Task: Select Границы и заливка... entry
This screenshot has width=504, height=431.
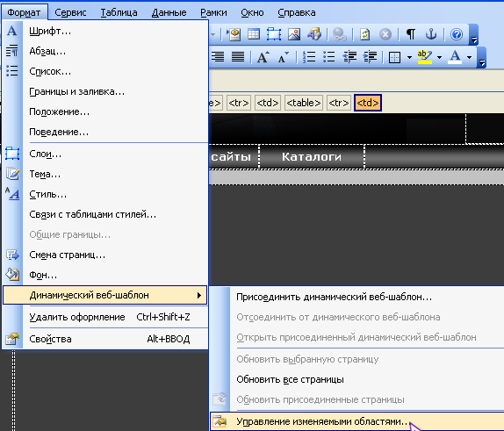Action: tap(104, 91)
